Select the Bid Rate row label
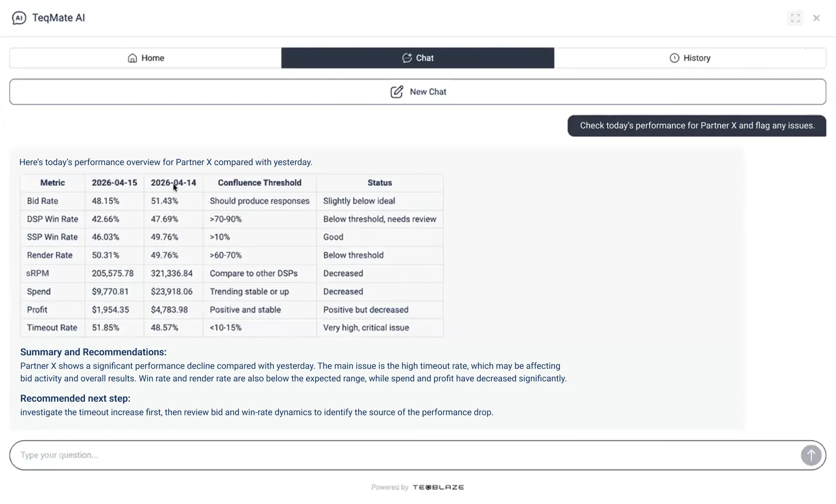 pyautogui.click(x=42, y=201)
